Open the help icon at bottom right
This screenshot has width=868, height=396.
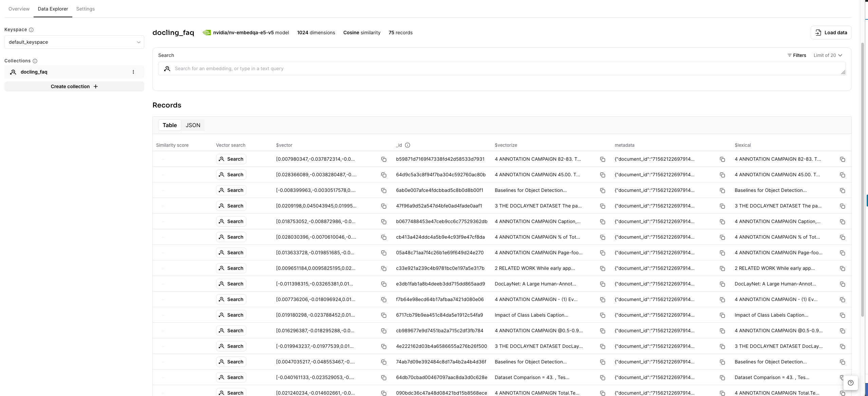[x=850, y=383]
